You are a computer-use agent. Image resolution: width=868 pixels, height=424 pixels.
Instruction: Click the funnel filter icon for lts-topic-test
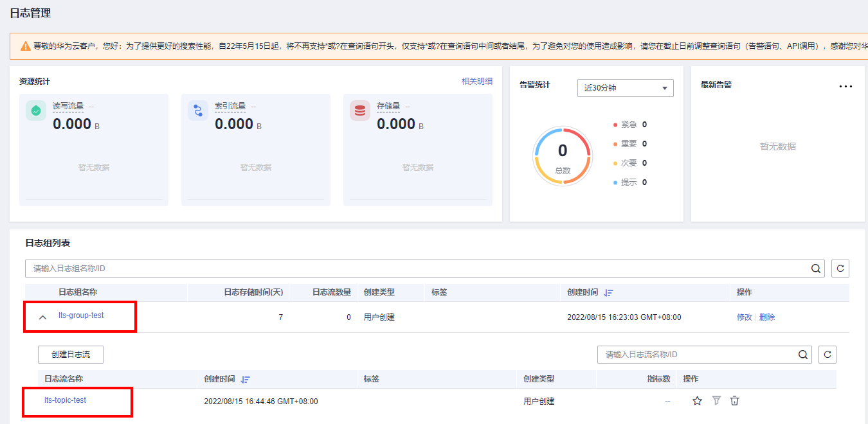click(716, 401)
